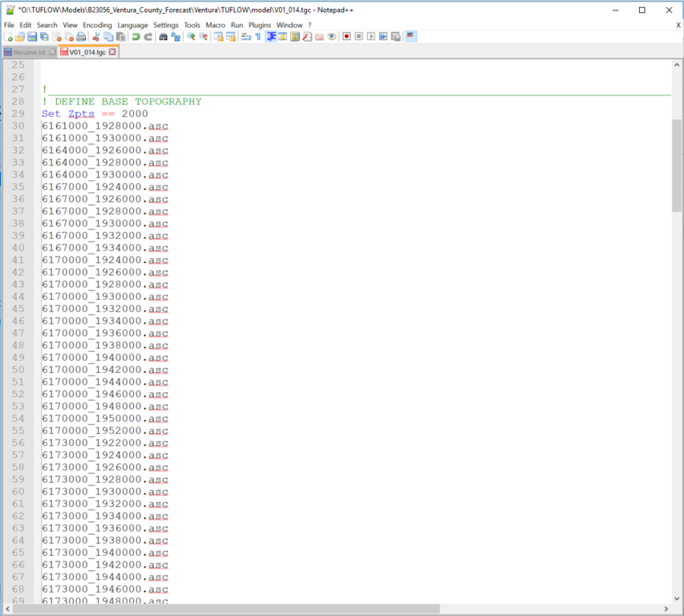Open the Encoding menu
The width and height of the screenshot is (684, 616).
[97, 25]
